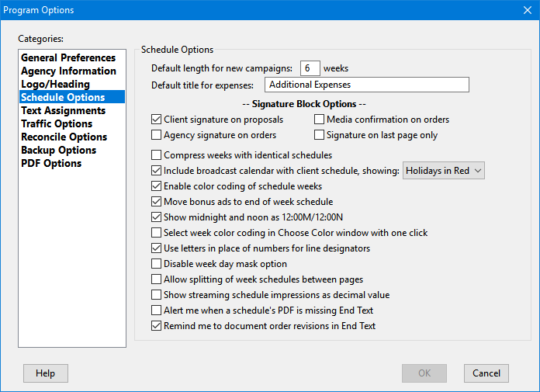
Task: Click the Help button
Action: [x=46, y=373]
